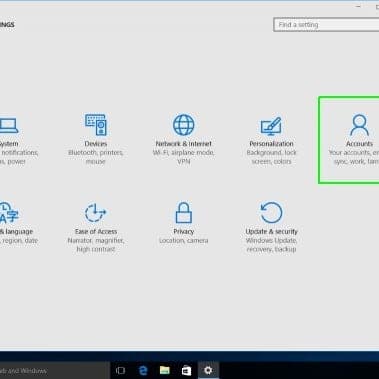The width and height of the screenshot is (379, 379).
Task: Open Task View from the taskbar
Action: coord(121,370)
